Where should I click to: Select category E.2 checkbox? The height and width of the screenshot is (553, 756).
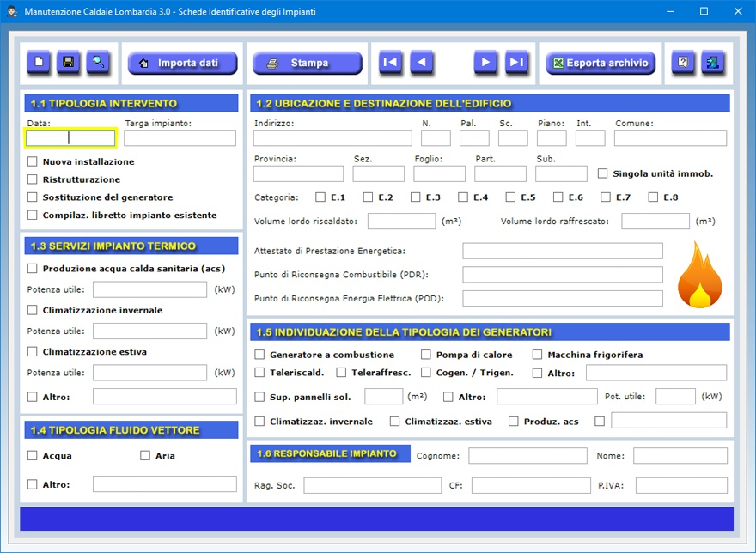368,197
